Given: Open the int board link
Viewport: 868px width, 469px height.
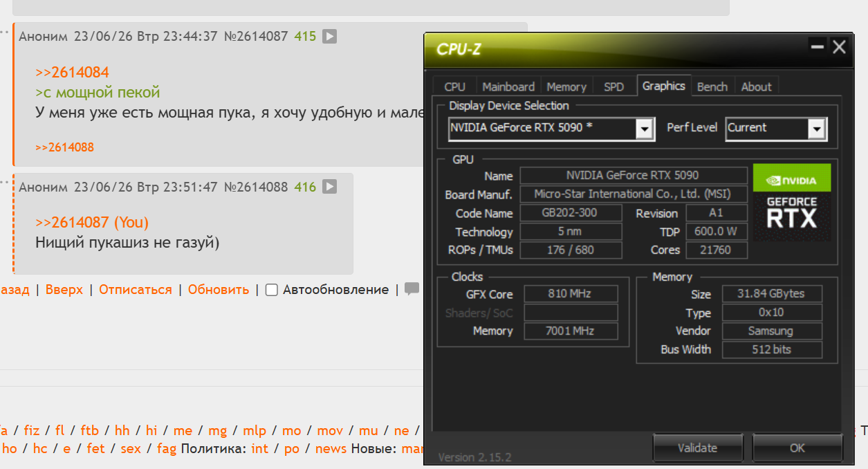Looking at the screenshot, I should point(260,449).
